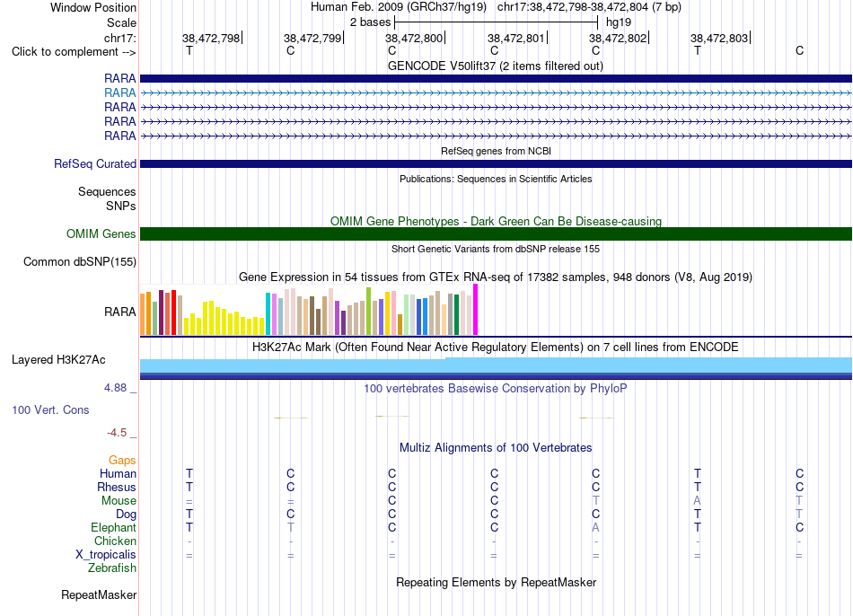Screen dimensions: 853x616
Task: Click the -4.5 PhyloP minimum value
Action: [117, 433]
